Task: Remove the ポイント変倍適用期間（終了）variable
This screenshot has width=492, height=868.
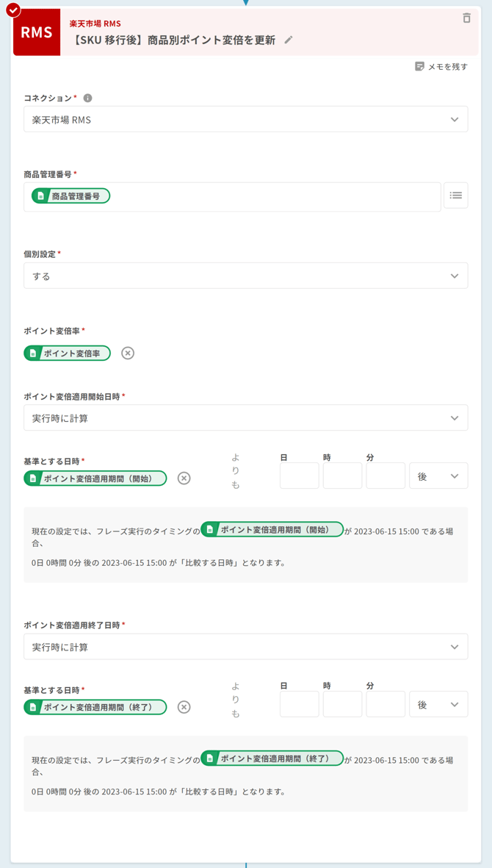Action: 184,707
